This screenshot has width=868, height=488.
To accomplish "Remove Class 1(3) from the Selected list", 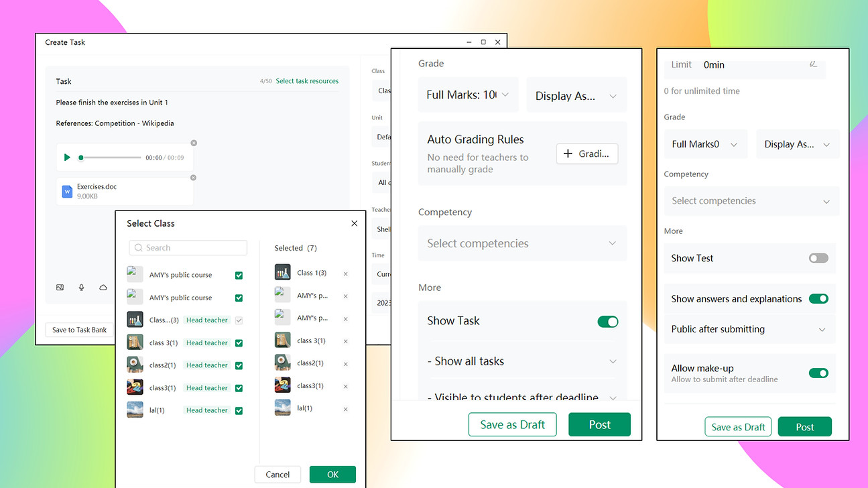I will point(346,273).
